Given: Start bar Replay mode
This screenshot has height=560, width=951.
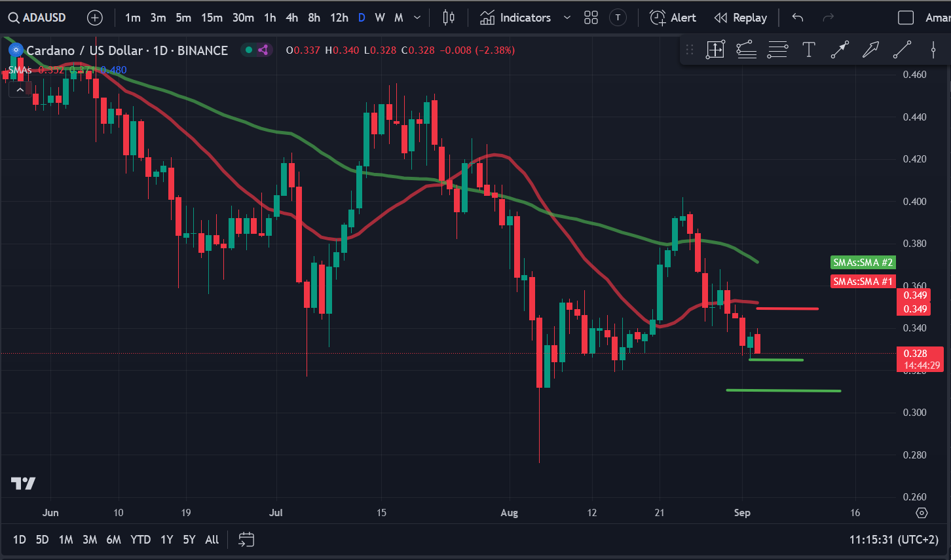Looking at the screenshot, I should pyautogui.click(x=740, y=18).
